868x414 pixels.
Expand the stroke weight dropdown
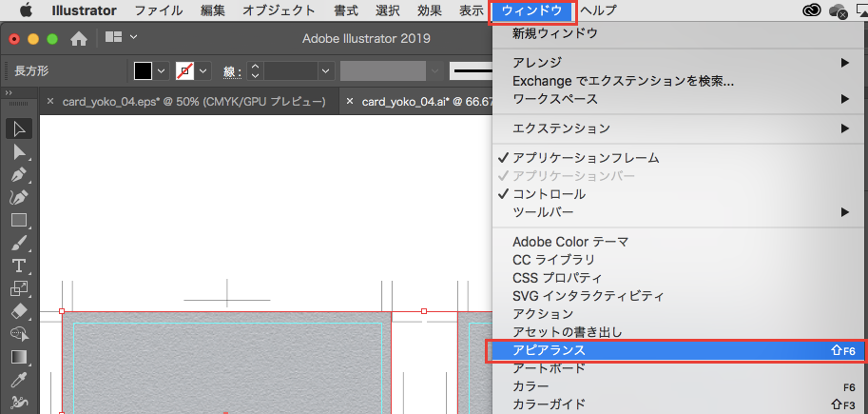coord(325,71)
